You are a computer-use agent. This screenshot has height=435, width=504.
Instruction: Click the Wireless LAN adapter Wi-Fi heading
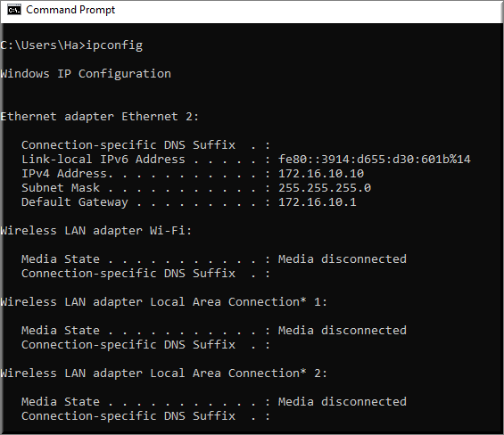tap(96, 231)
